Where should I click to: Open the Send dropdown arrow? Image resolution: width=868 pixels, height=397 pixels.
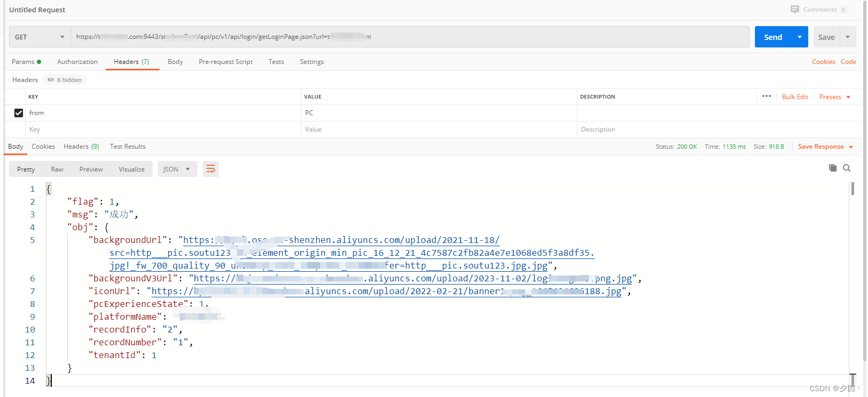[x=800, y=37]
